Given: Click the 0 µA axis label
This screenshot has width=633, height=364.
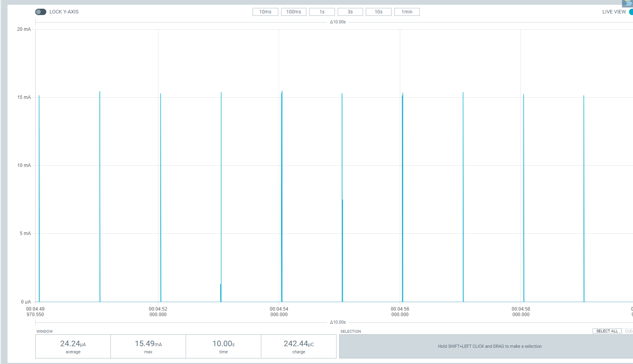Looking at the screenshot, I should (26, 302).
